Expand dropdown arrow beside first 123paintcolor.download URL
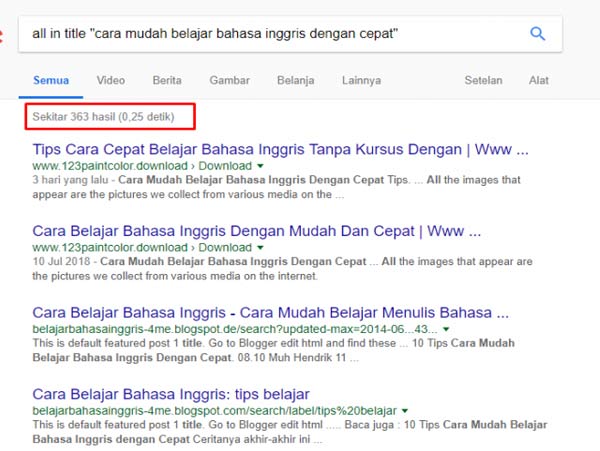Screen dimensions: 600x451 (x=260, y=166)
